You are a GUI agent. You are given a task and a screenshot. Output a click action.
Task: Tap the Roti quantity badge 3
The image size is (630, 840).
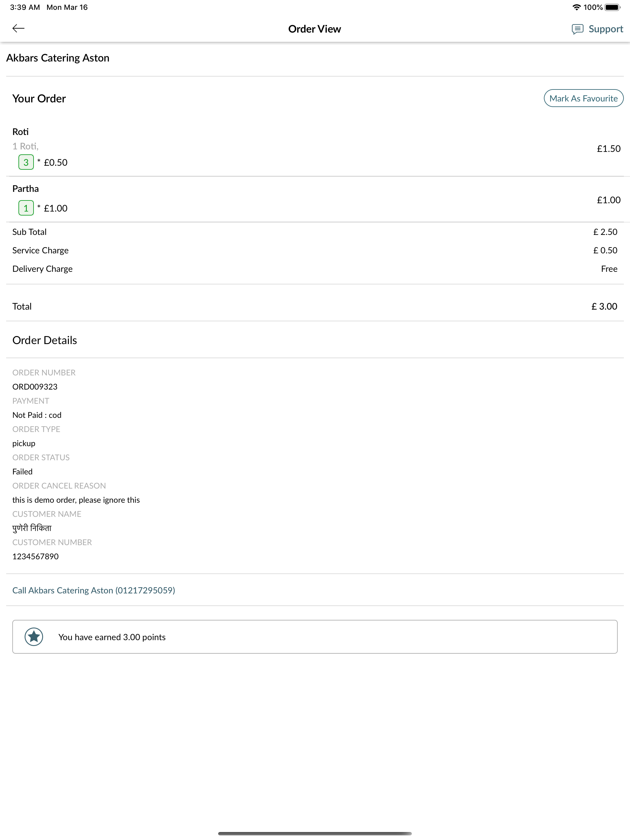26,162
